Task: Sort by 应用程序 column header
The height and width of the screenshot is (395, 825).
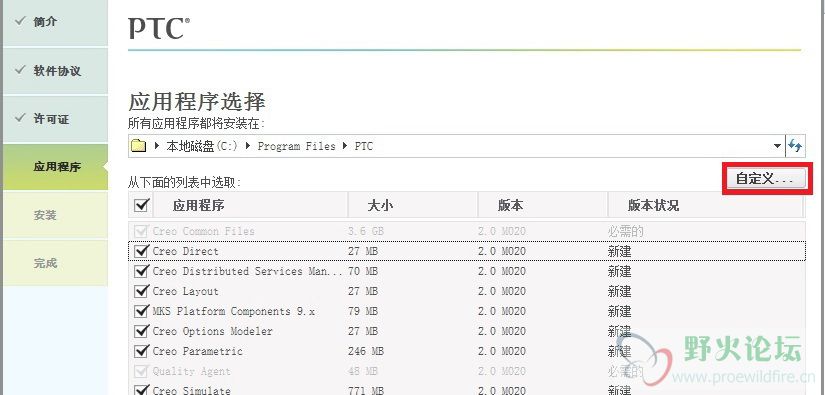Action: point(250,205)
